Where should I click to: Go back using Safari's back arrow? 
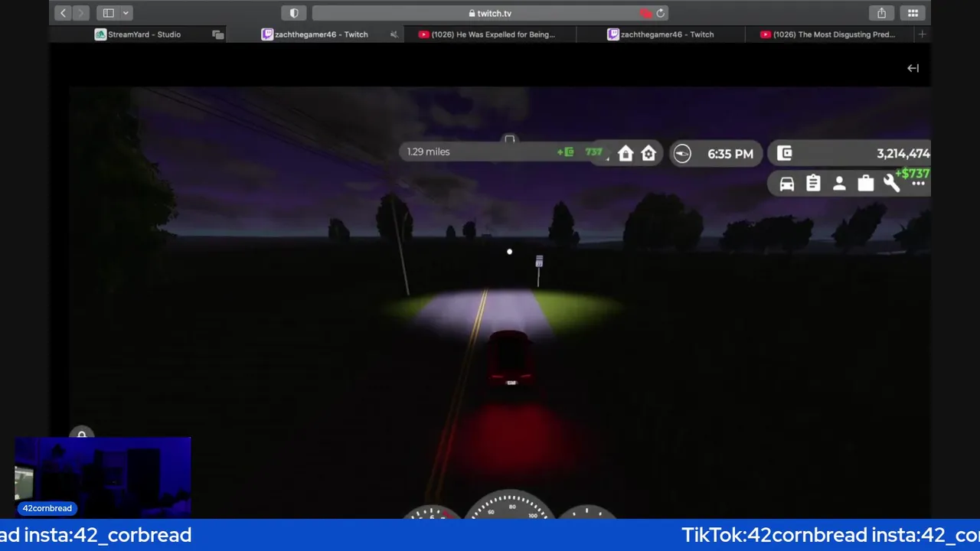63,13
